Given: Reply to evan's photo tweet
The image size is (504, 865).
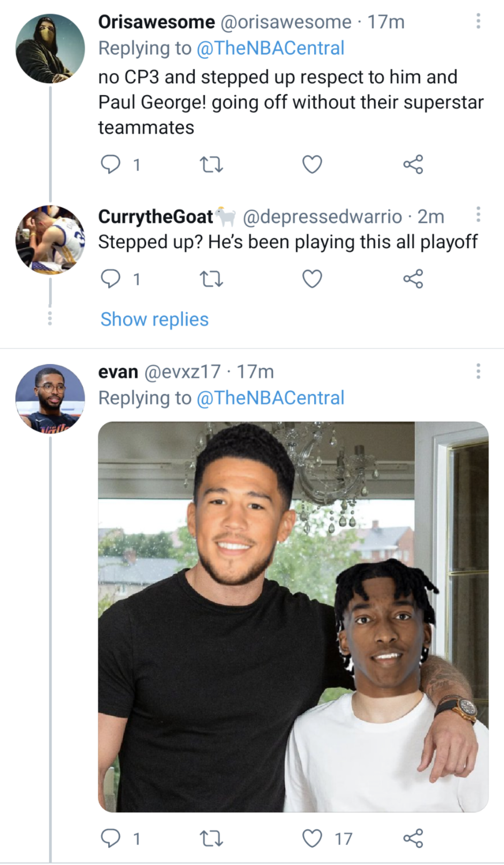Looking at the screenshot, I should point(111,838).
